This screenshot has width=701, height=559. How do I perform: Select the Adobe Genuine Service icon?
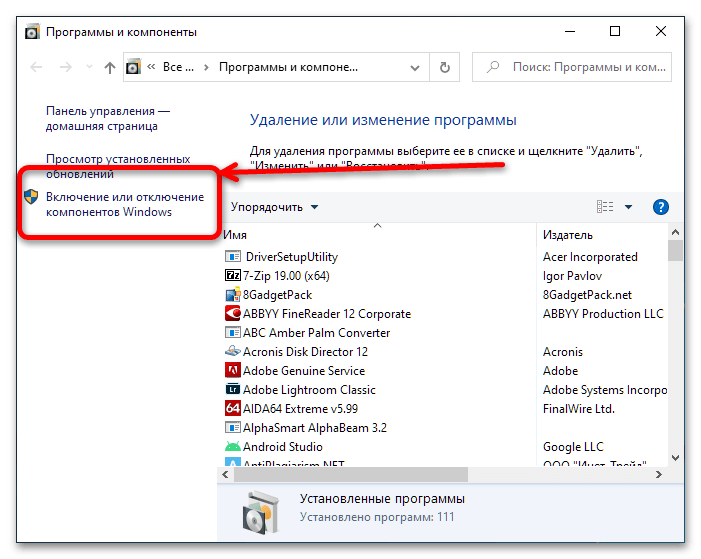click(x=232, y=371)
